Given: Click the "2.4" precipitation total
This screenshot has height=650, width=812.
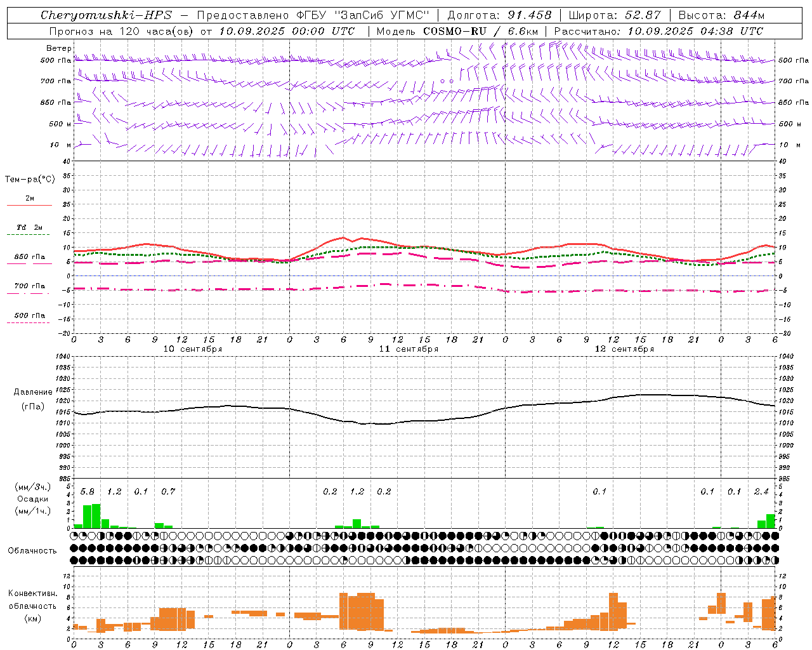Looking at the screenshot, I should point(761,492).
